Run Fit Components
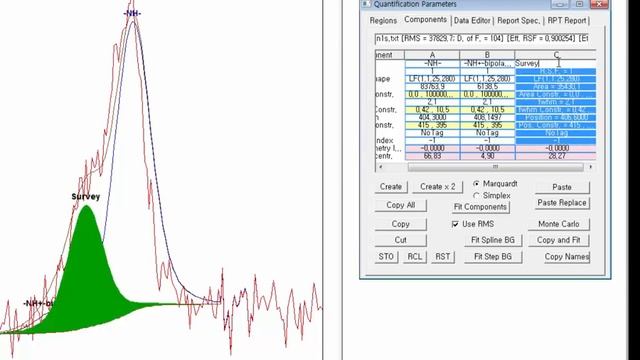640x360 pixels. click(x=480, y=207)
